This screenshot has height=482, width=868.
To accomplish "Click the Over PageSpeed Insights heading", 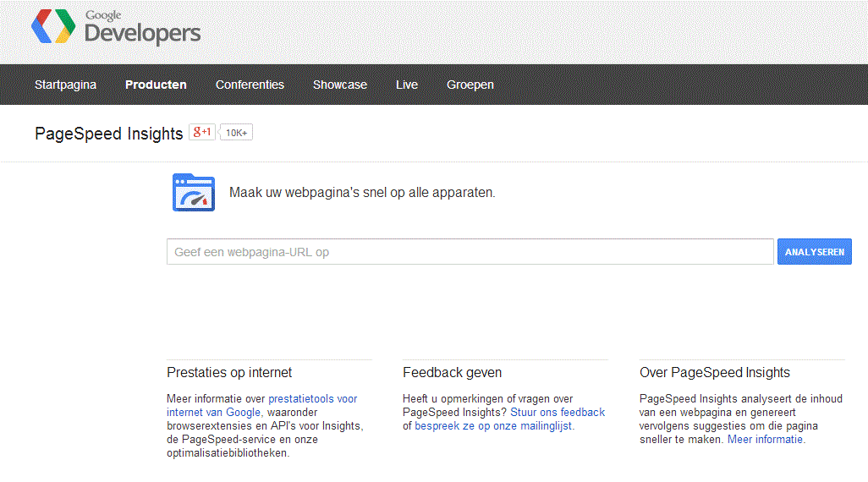I will pyautogui.click(x=715, y=372).
